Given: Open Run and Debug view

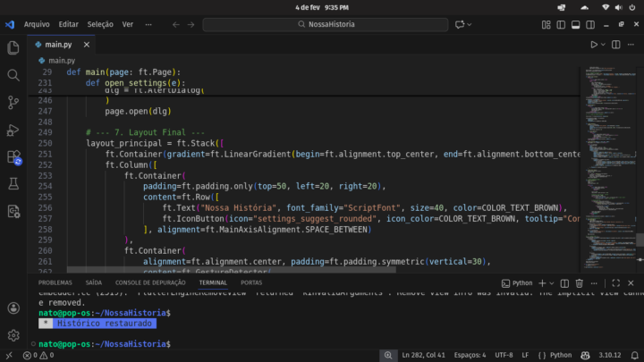Looking at the screenshot, I should 13,130.
